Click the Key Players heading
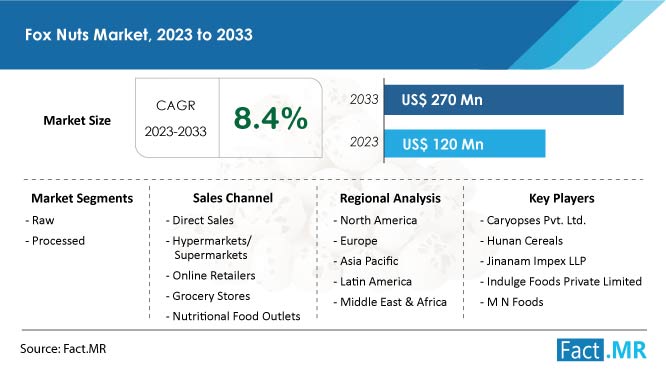 562,198
